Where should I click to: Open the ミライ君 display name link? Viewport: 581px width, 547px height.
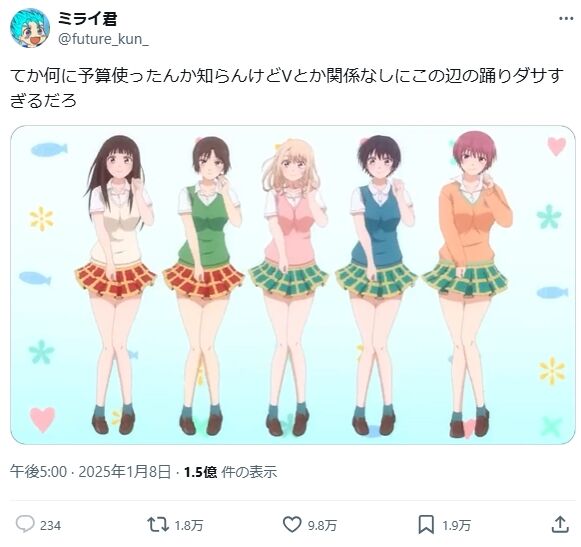87,19
